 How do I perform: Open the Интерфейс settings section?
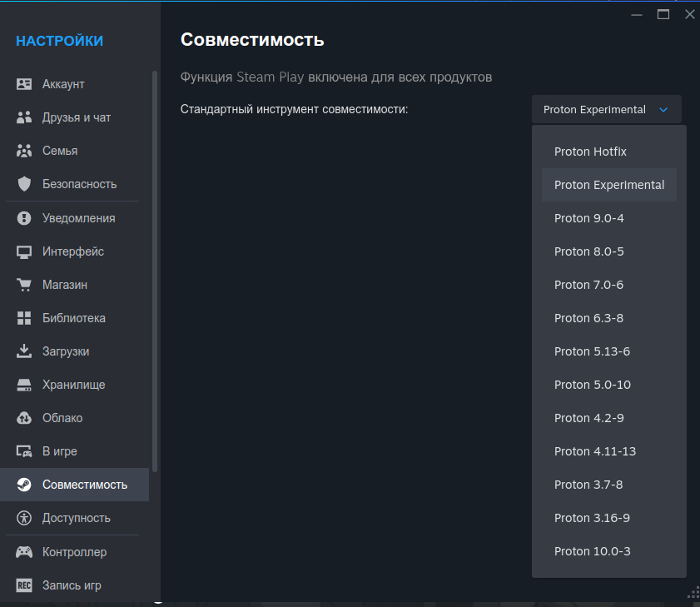(x=73, y=251)
